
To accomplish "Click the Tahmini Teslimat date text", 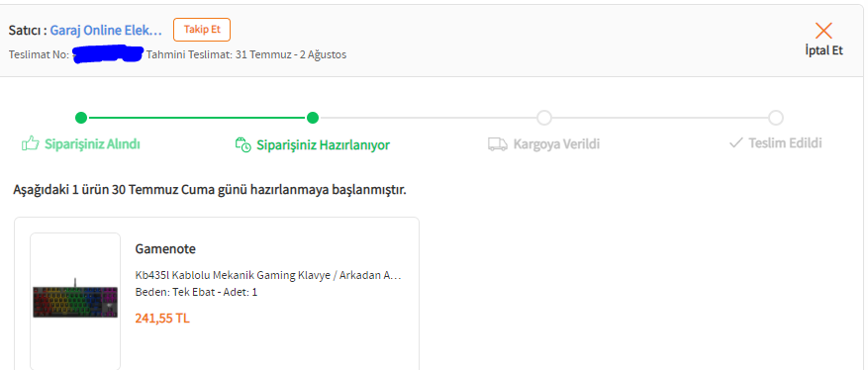I will tap(246, 54).
